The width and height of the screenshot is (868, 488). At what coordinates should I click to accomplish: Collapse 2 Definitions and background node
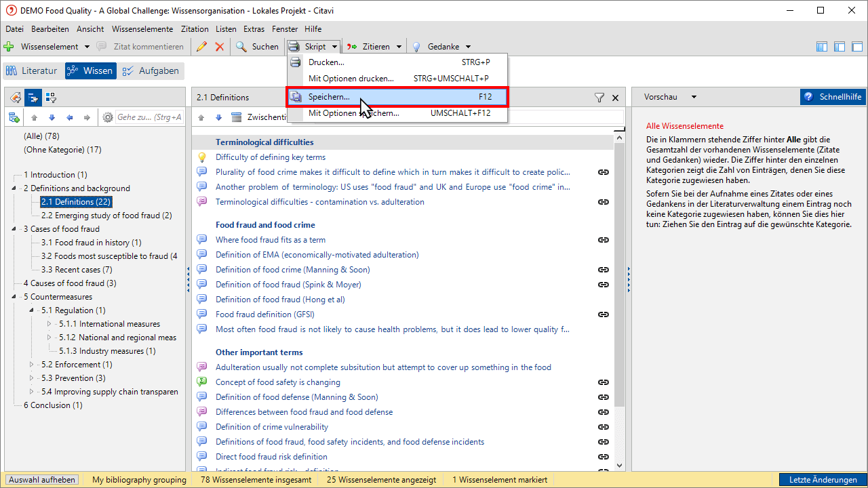click(x=14, y=188)
